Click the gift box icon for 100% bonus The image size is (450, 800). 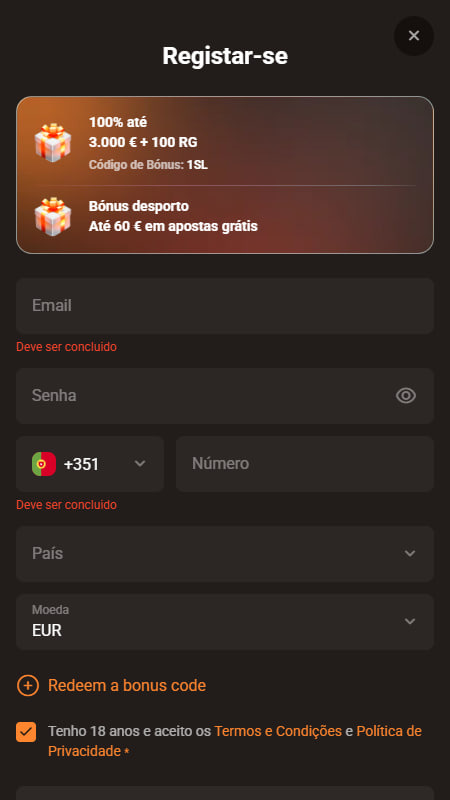click(x=53, y=142)
